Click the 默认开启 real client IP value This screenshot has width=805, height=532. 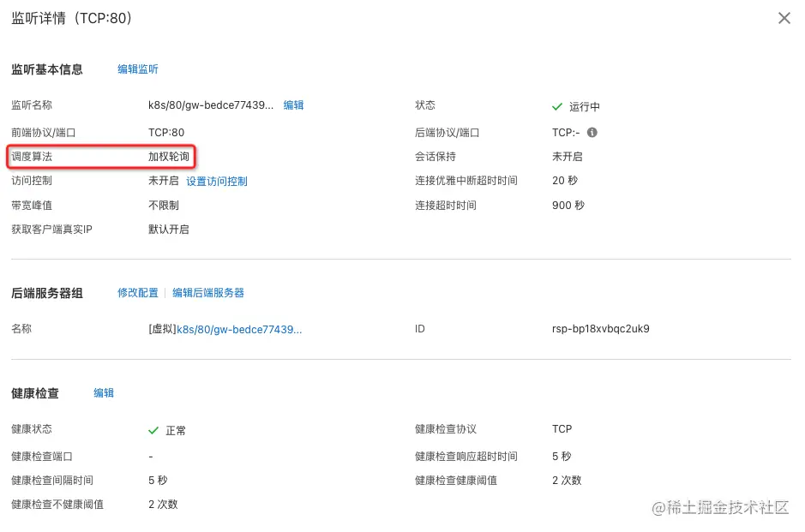(x=168, y=230)
